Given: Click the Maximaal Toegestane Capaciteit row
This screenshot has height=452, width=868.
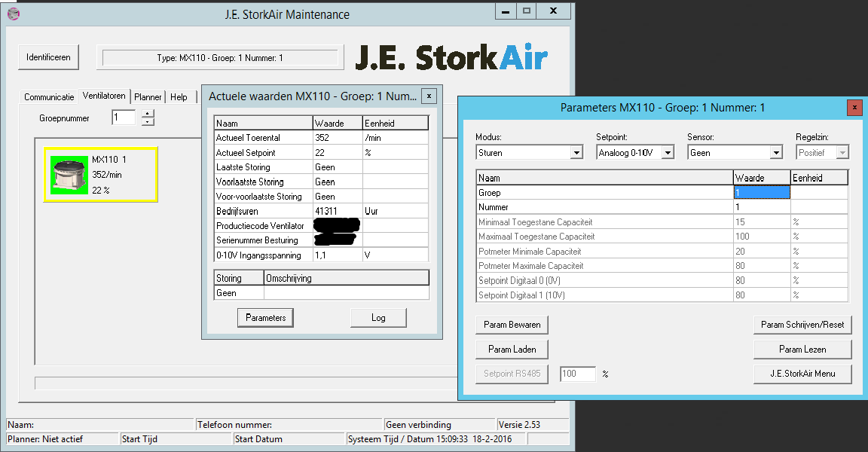Looking at the screenshot, I should pos(662,237).
